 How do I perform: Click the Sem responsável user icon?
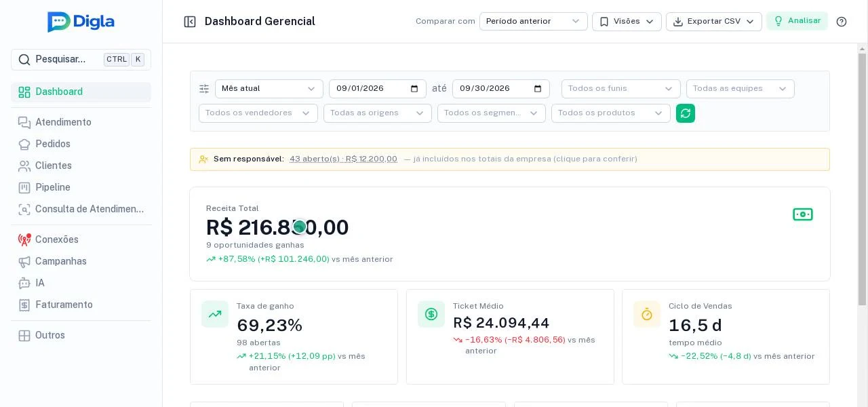[204, 159]
